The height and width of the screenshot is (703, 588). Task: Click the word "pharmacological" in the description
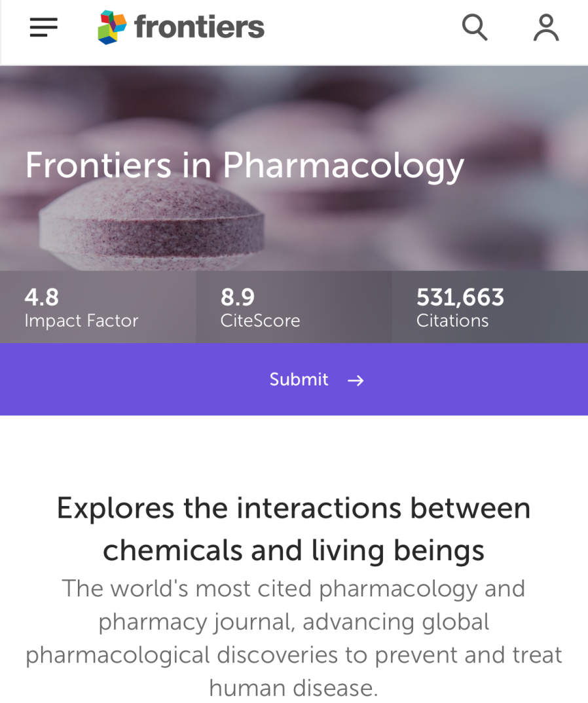click(118, 655)
